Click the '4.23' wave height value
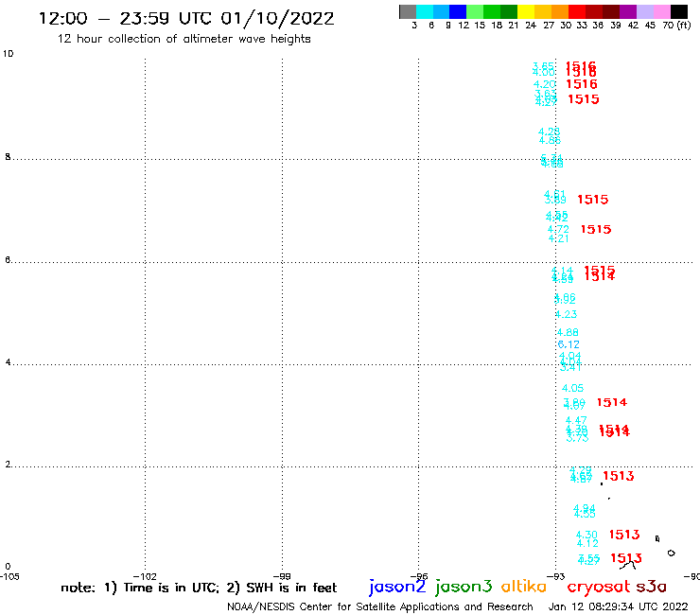The image size is (700, 615). pos(566,314)
